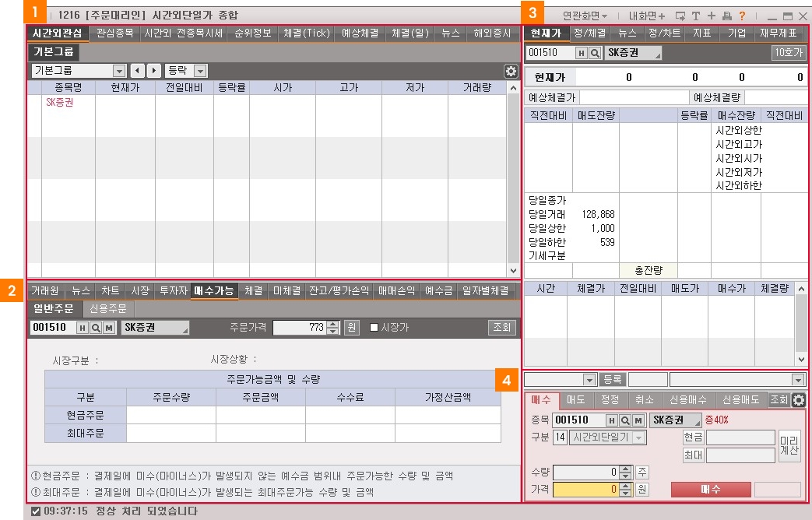Screen dimensions: 812x520
Task: Open gear settings above the watchlist table
Action: 511,71
